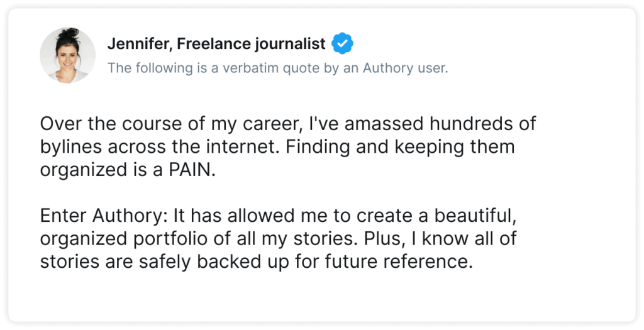Click 'Plus, I know all of' sentence
Image resolution: width=644 pixels, height=330 pixels.
[x=439, y=239]
